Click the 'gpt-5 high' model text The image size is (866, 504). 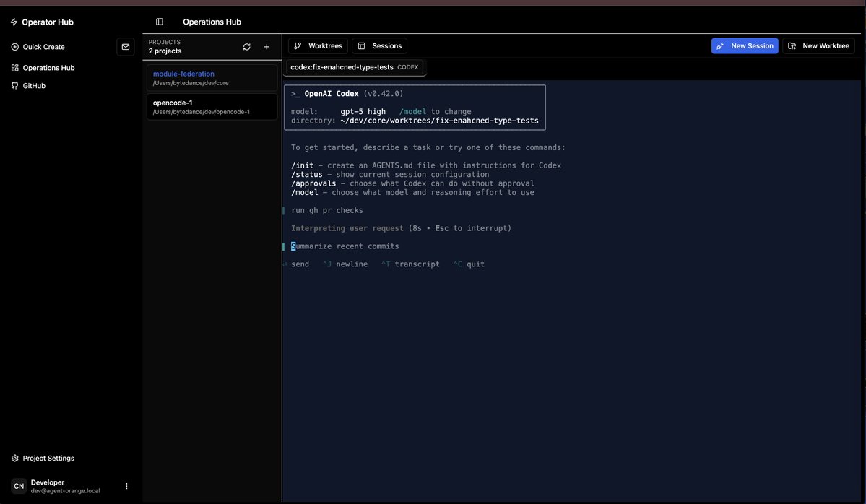[363, 111]
